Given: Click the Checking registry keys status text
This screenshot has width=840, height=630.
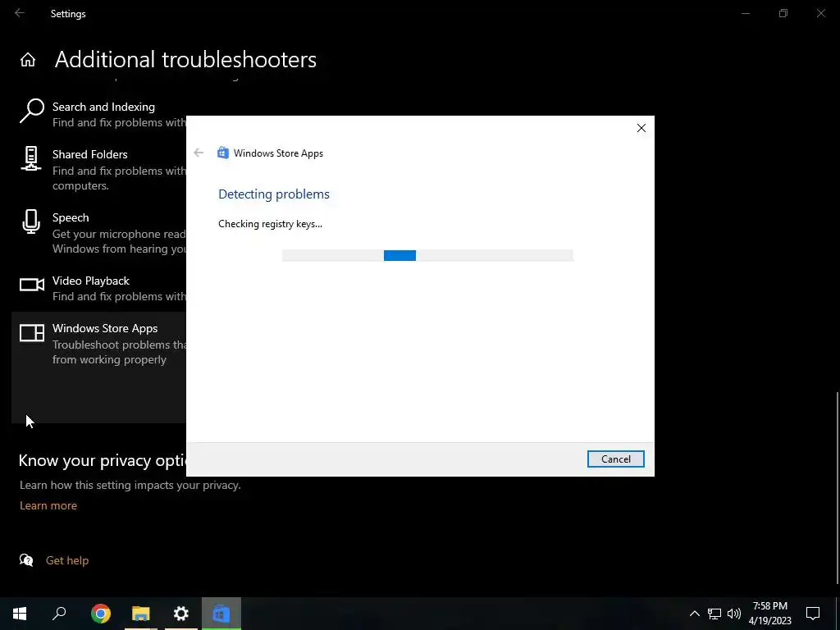Looking at the screenshot, I should click(x=270, y=224).
